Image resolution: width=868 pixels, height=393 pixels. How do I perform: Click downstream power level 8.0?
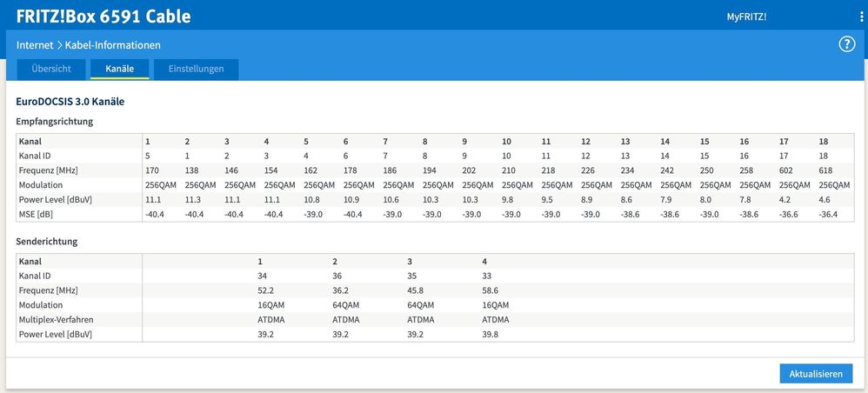[706, 200]
